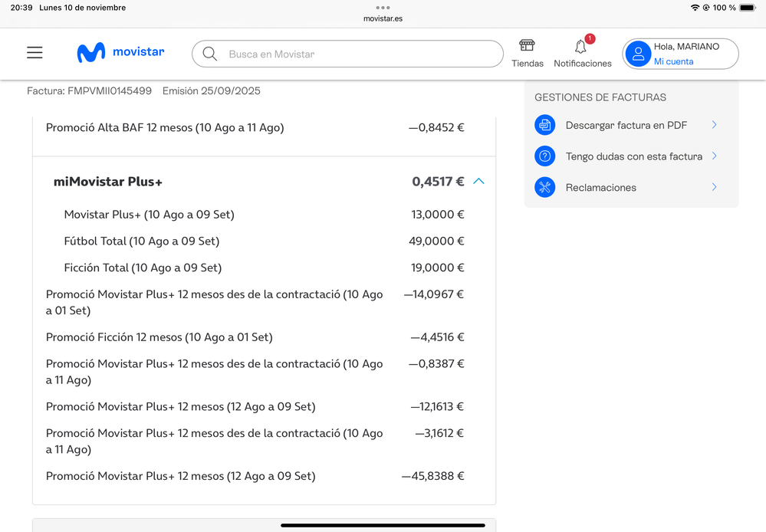Select Tengo dudas con esta factura

(x=633, y=156)
